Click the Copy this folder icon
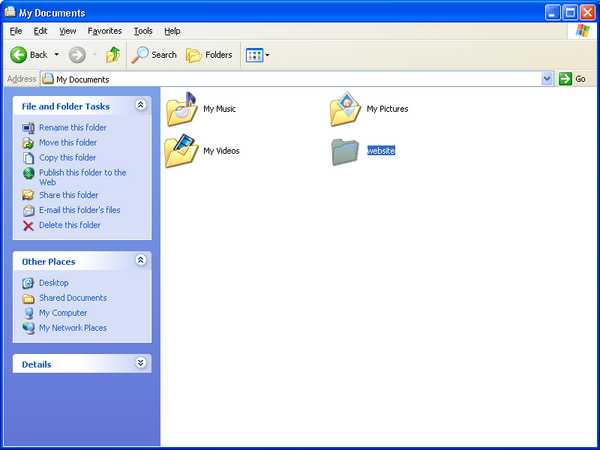 (28, 158)
